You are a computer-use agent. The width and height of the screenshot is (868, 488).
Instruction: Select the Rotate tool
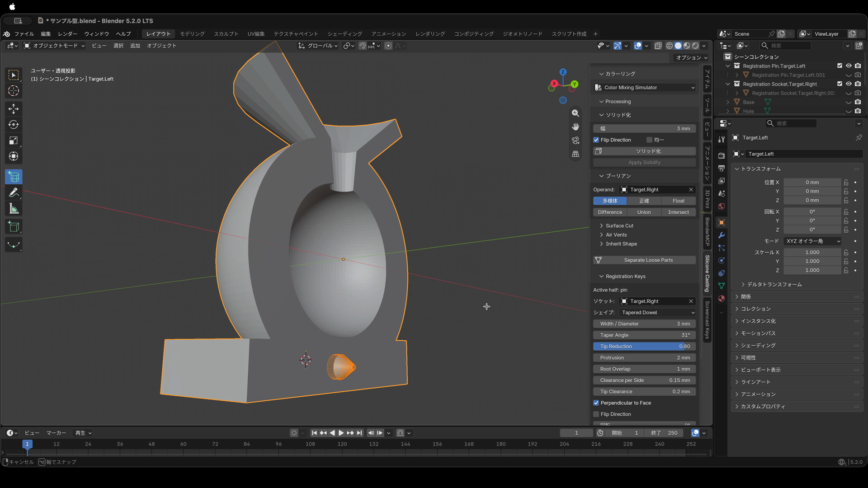(x=14, y=125)
